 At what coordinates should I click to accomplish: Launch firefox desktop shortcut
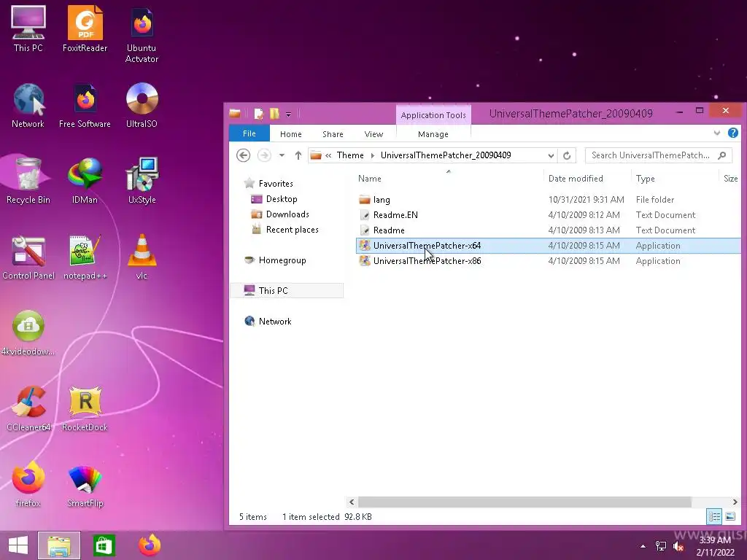(28, 484)
